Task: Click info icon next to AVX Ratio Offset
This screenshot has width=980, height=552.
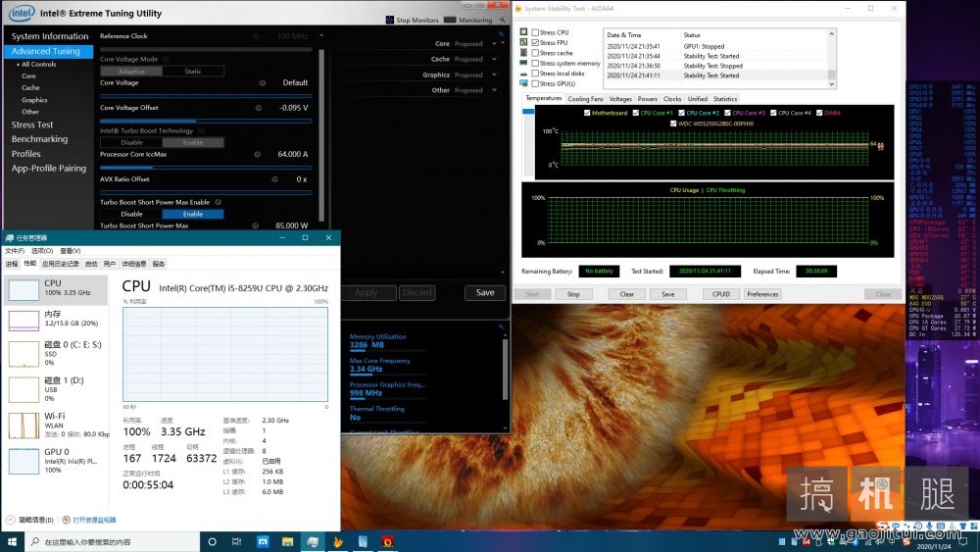Action: tap(275, 179)
